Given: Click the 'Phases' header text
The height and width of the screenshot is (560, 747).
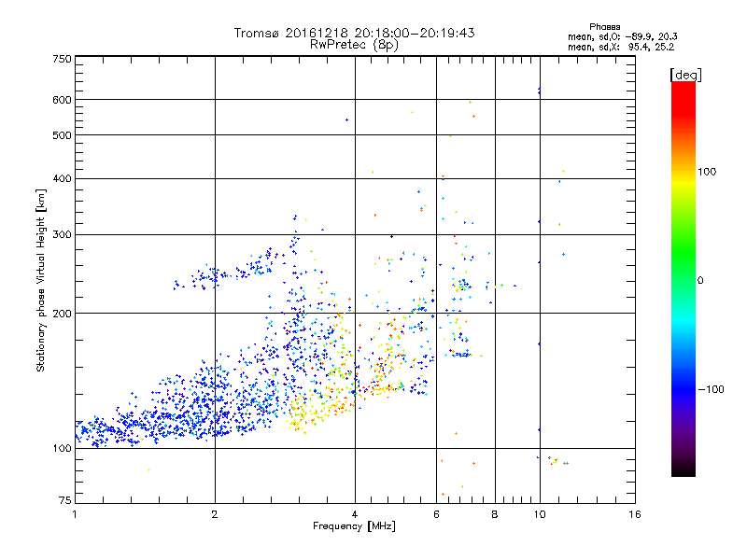Looking at the screenshot, I should [604, 27].
